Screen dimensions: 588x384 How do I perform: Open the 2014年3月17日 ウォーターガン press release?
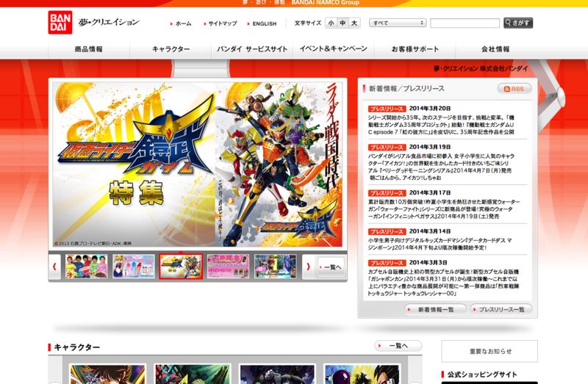[444, 209]
